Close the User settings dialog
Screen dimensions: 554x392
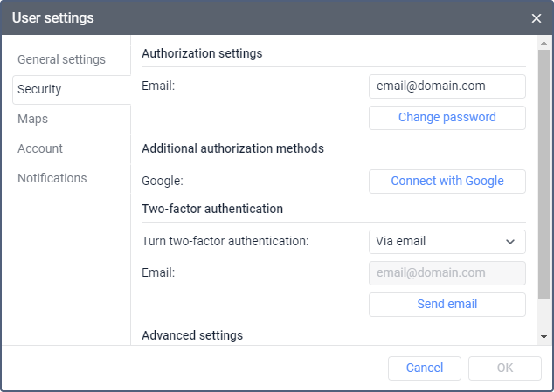point(537,18)
